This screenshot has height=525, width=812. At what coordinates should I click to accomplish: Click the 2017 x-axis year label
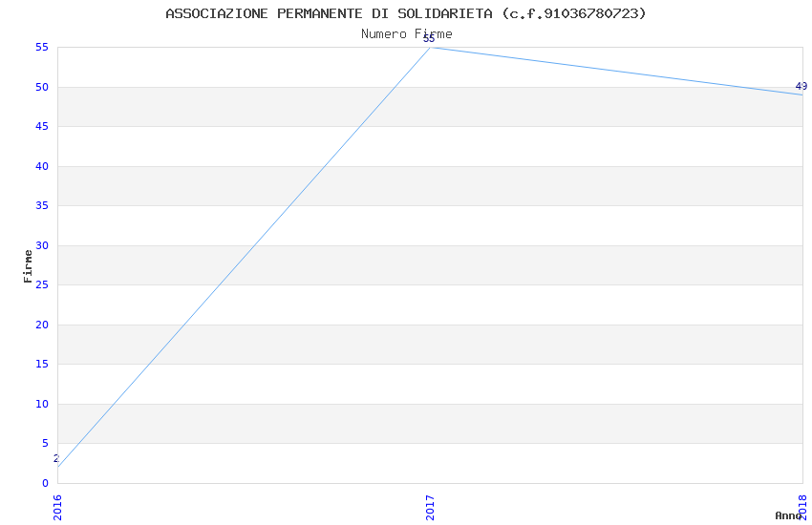tap(430, 508)
